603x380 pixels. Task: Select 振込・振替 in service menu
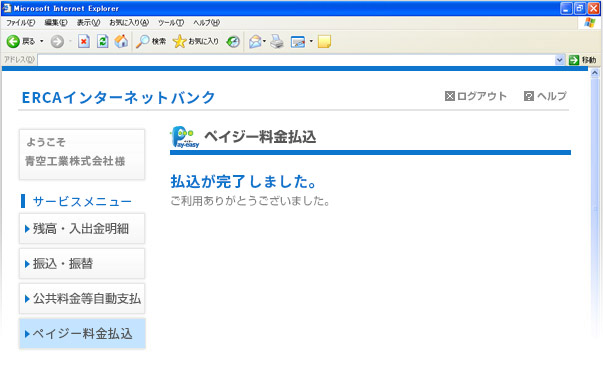[x=82, y=264]
